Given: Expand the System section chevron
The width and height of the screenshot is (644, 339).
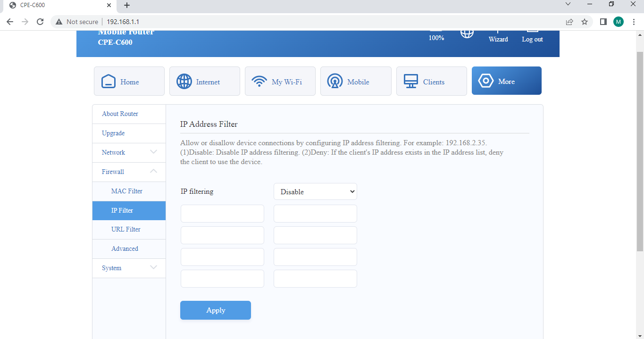Looking at the screenshot, I should pyautogui.click(x=153, y=267).
